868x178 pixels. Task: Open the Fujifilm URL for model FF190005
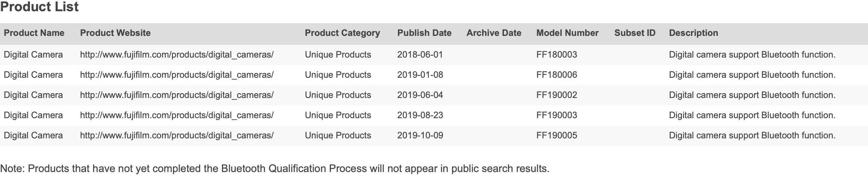pos(177,135)
